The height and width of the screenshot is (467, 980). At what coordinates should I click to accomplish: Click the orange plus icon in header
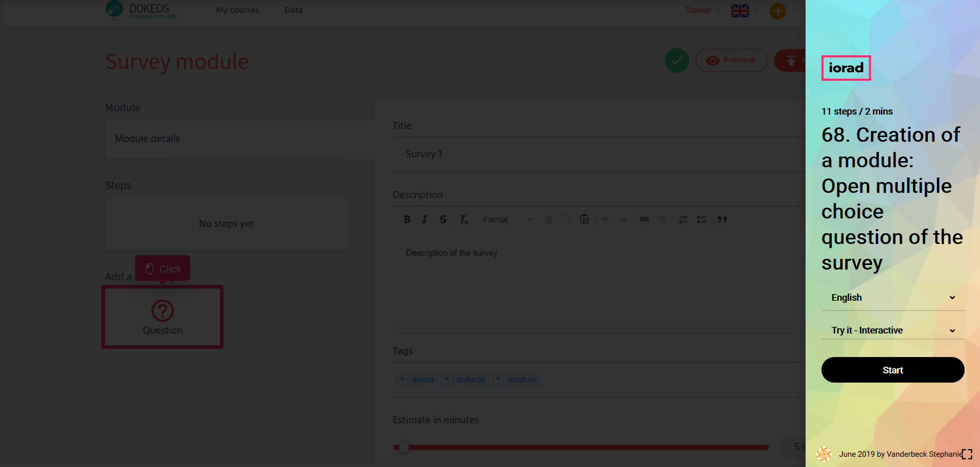coord(777,11)
